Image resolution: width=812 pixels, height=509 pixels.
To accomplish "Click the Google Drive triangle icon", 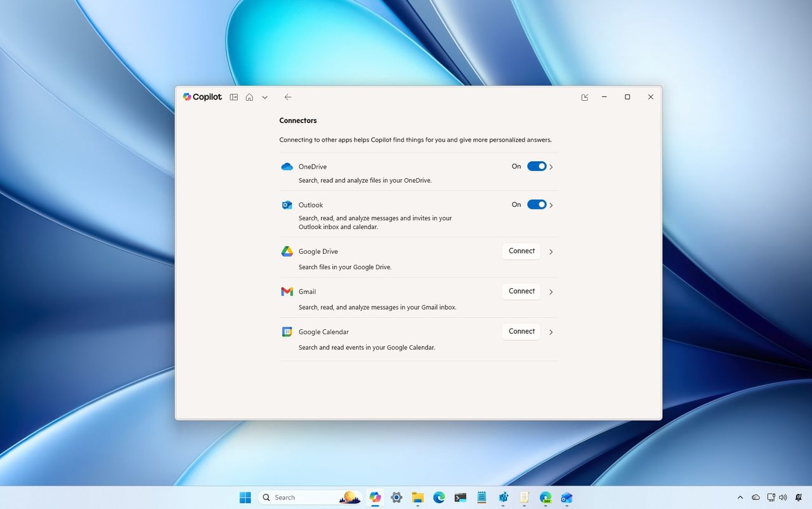I will pyautogui.click(x=287, y=251).
